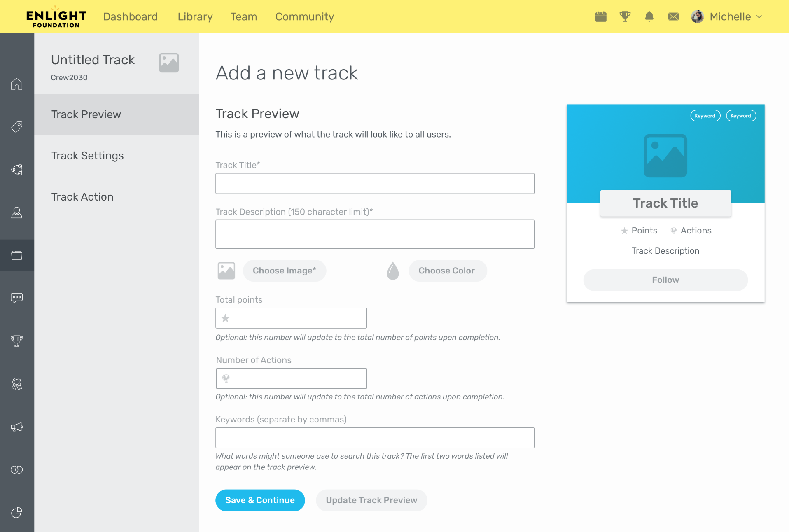Select the Track Settings tab
The height and width of the screenshot is (532, 789).
pyautogui.click(x=117, y=156)
